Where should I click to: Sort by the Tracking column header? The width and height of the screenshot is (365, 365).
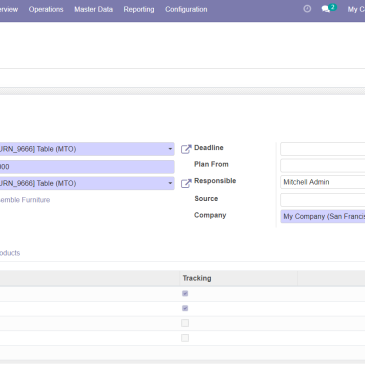[197, 278]
